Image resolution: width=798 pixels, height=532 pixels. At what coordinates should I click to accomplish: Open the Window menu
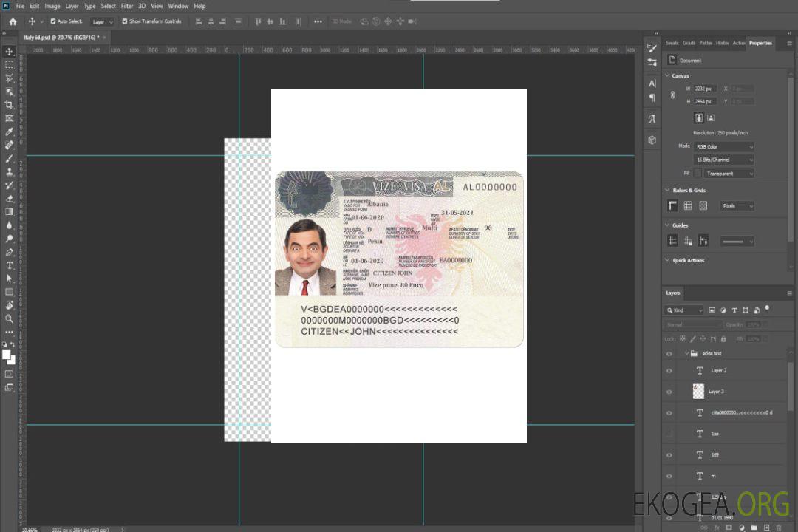tap(178, 6)
